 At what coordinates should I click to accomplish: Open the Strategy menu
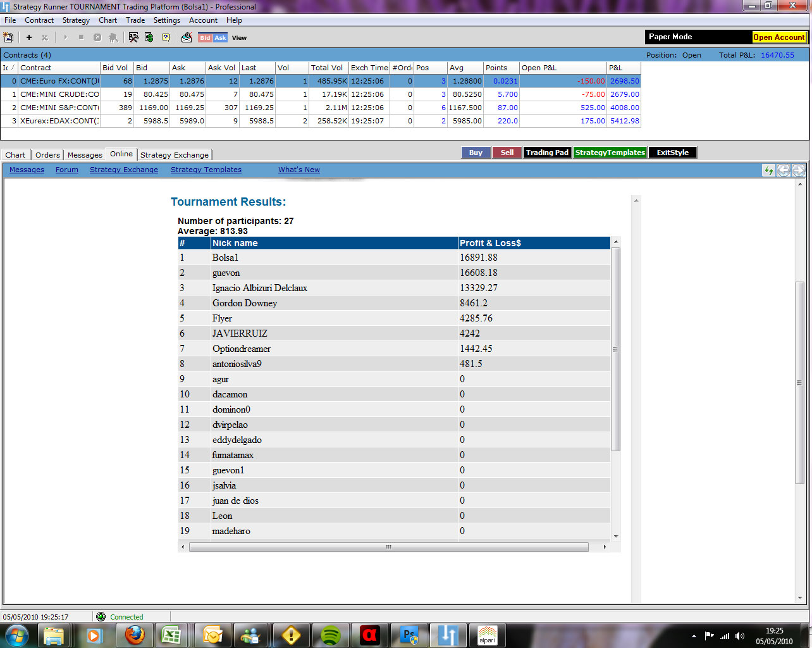click(x=76, y=20)
